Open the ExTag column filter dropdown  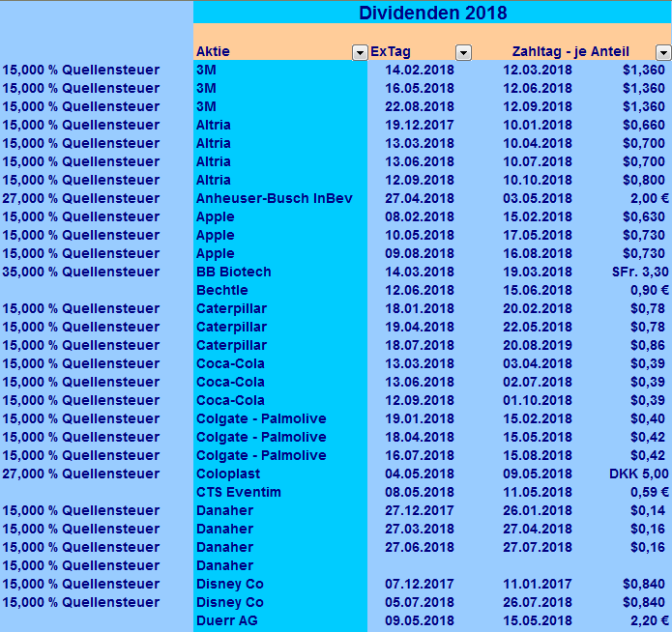(463, 53)
